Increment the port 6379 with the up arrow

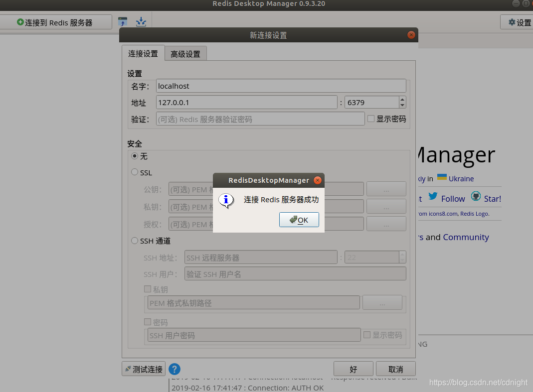tap(402, 100)
